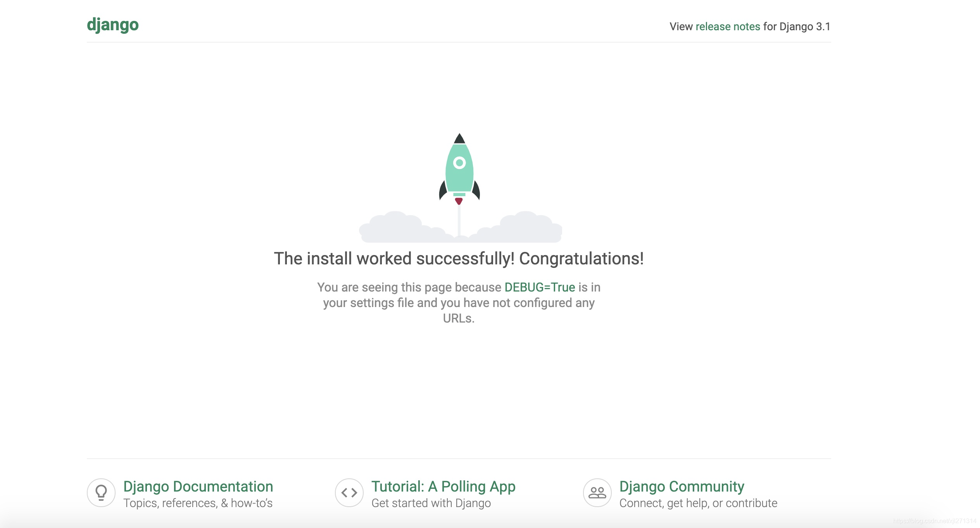Click the left cloud under the rocket

pos(399,229)
